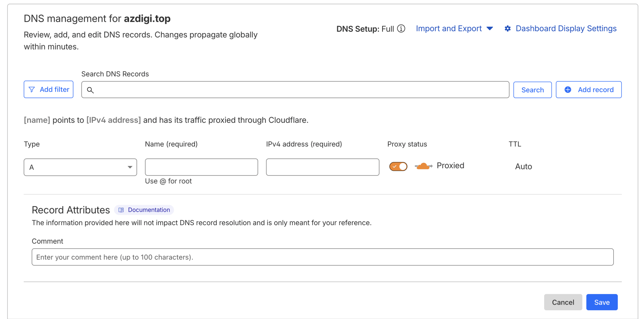Click the plus icon on Add record
This screenshot has height=319, width=644.
pyautogui.click(x=568, y=90)
